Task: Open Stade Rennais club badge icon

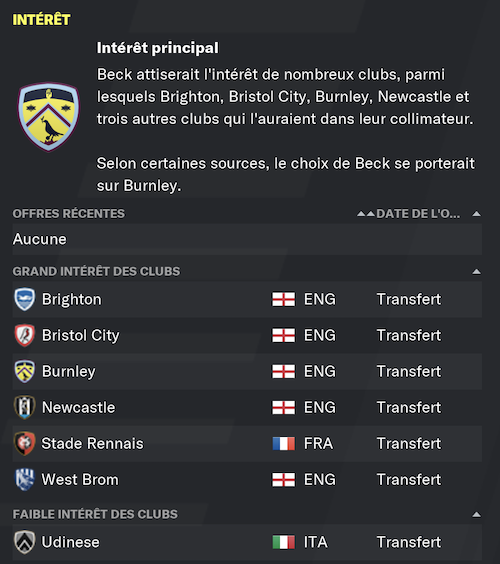Action: tap(24, 444)
